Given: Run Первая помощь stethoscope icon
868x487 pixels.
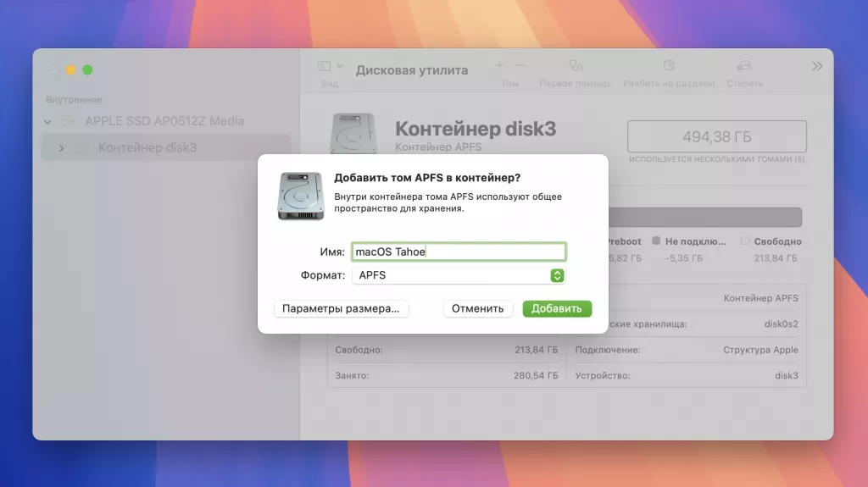Looking at the screenshot, I should [x=576, y=66].
